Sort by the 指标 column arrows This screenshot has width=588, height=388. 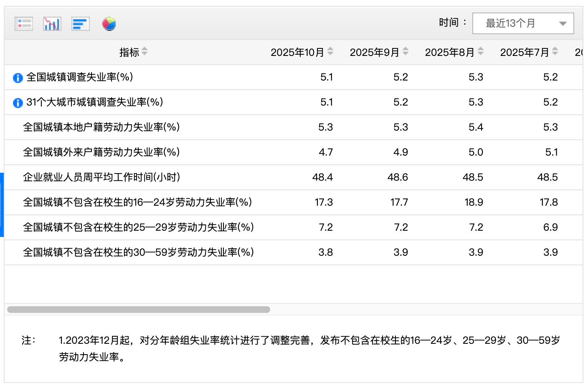tap(144, 51)
